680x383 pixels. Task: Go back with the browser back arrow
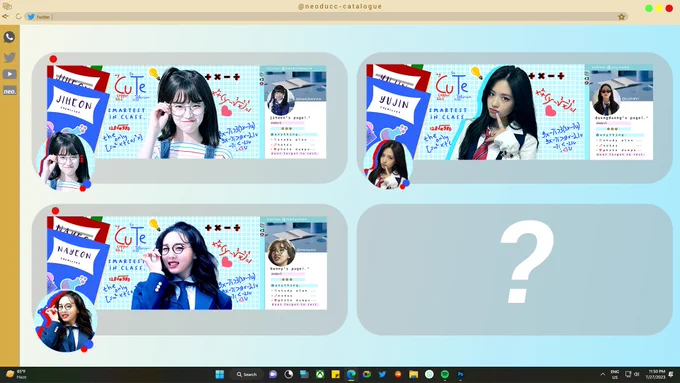click(5, 16)
